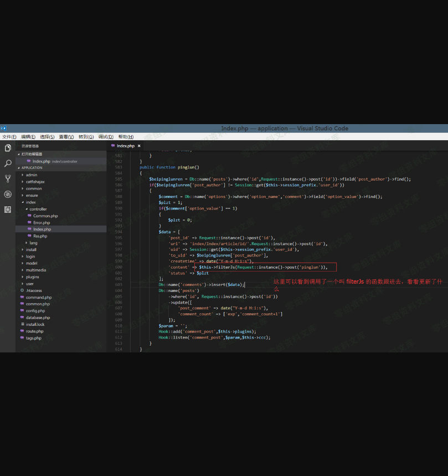This screenshot has height=476, width=448.
Task: Expand the admin folder
Action: coord(31,175)
